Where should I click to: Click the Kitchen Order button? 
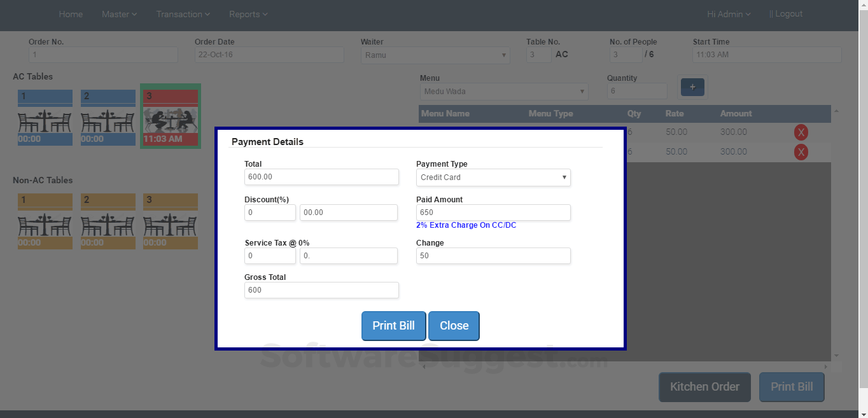pos(704,387)
